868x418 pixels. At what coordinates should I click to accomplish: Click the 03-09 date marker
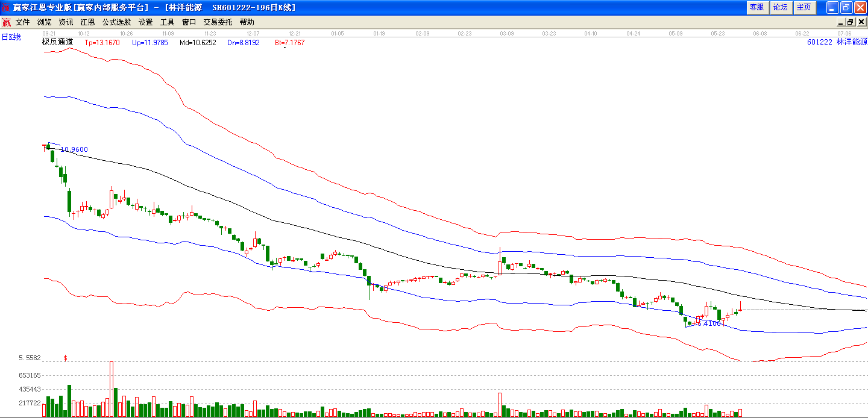(506, 34)
